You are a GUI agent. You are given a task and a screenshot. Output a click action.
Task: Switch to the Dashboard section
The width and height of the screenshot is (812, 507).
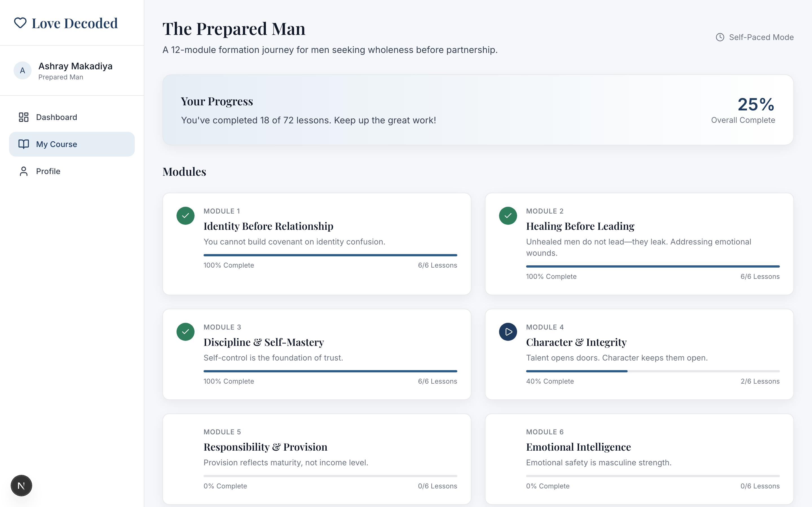(x=56, y=117)
